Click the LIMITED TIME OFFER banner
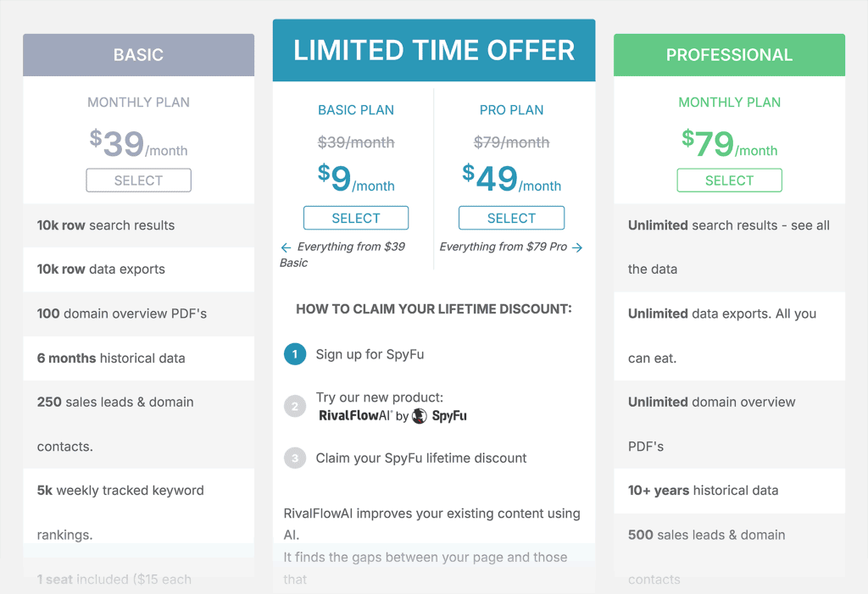Screen dimensions: 868x594 (433, 50)
